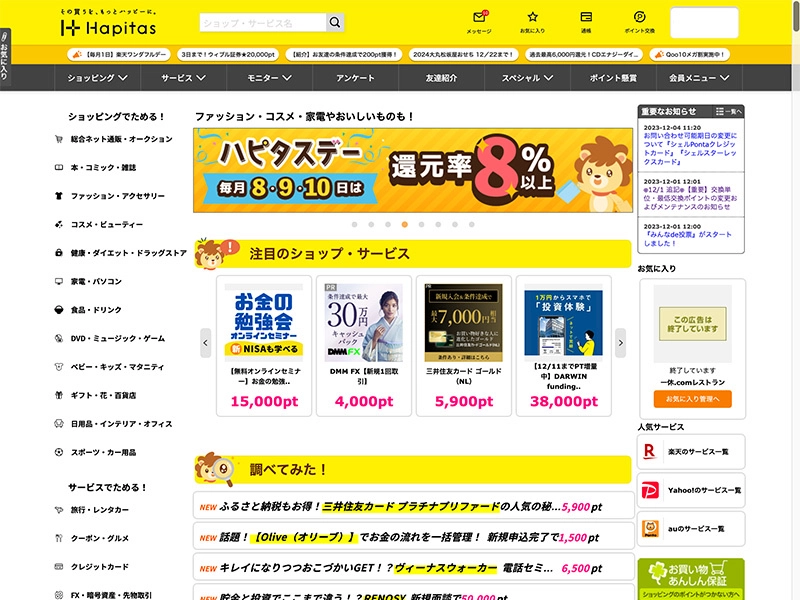Open the side お気に入り tab at left edge
Viewport: 800px width, 600px height.
coord(5,56)
